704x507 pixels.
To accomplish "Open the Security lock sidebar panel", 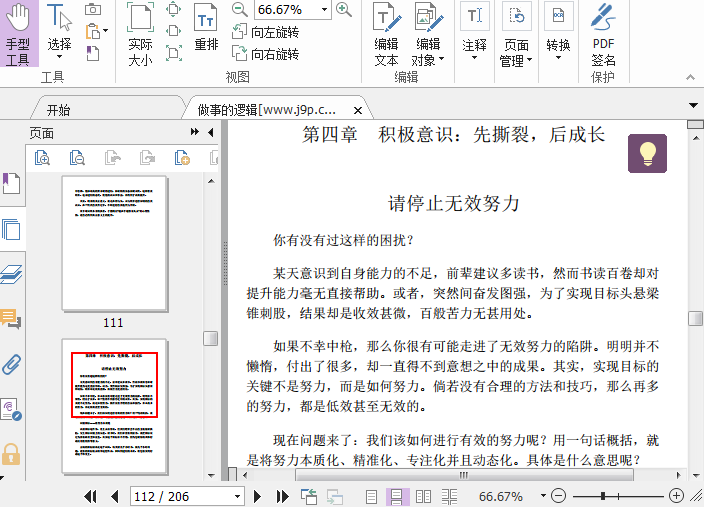I will pyautogui.click(x=11, y=454).
